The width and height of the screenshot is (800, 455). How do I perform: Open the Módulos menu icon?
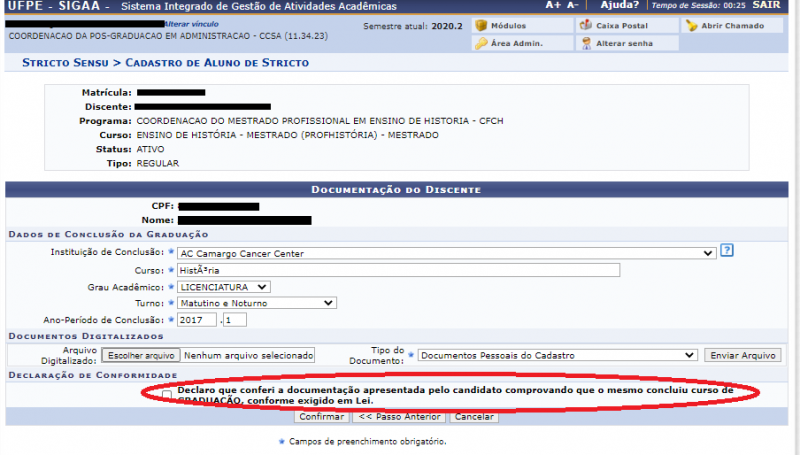[x=481, y=26]
